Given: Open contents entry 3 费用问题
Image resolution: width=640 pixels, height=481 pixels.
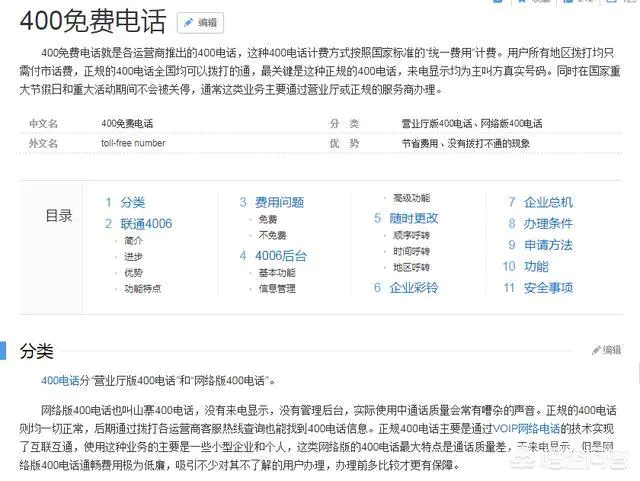Looking at the screenshot, I should tap(279, 202).
